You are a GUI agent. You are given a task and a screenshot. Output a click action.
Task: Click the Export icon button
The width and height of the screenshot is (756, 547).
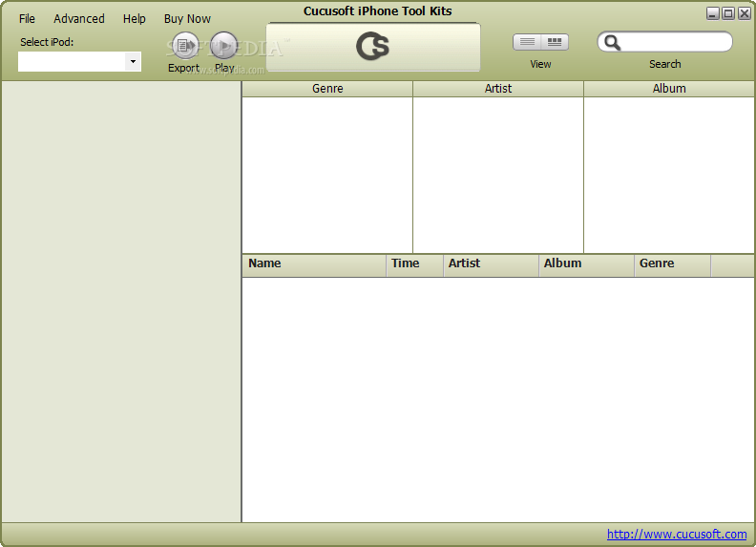185,46
